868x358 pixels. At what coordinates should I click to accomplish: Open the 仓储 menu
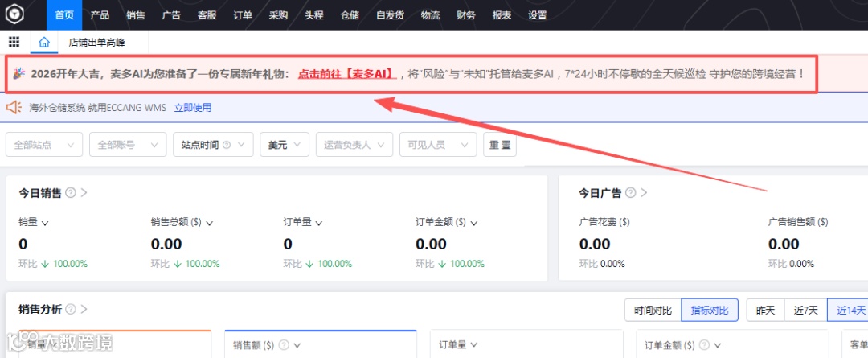point(350,15)
